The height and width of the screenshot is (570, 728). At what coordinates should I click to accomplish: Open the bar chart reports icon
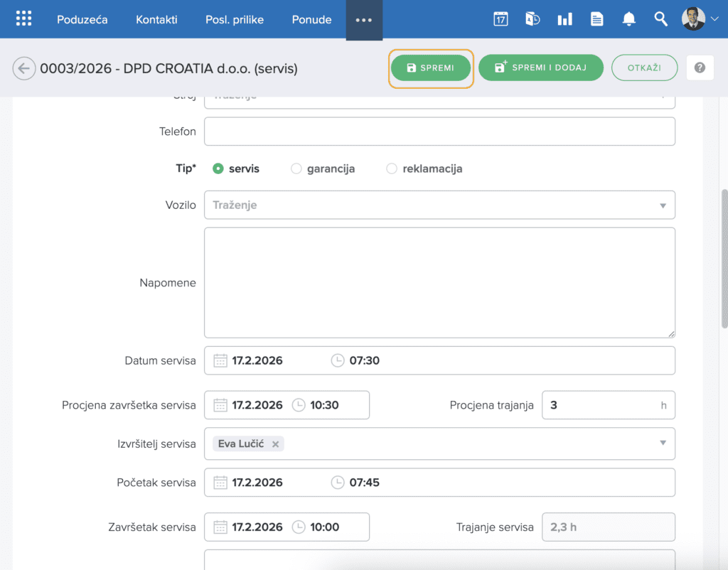coord(564,19)
